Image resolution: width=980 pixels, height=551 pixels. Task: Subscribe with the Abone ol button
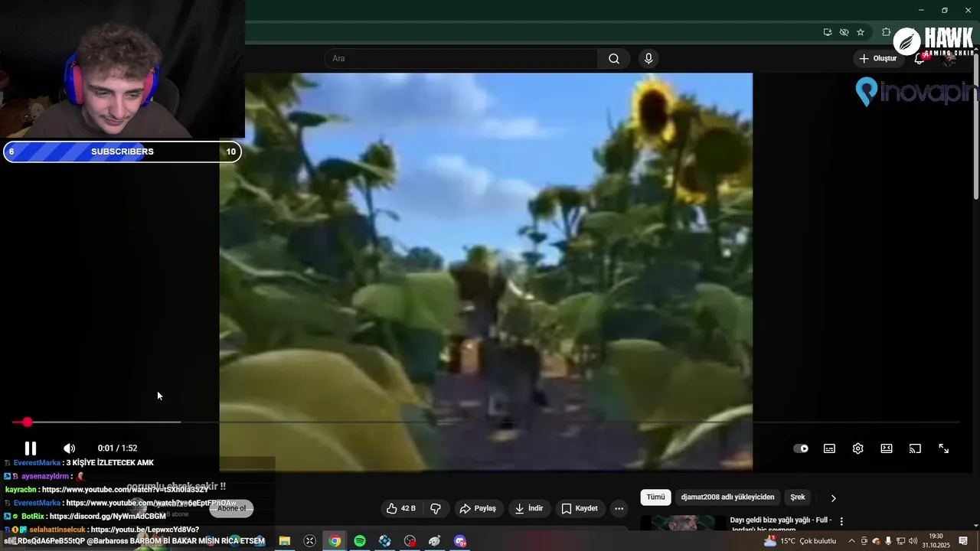(x=231, y=508)
